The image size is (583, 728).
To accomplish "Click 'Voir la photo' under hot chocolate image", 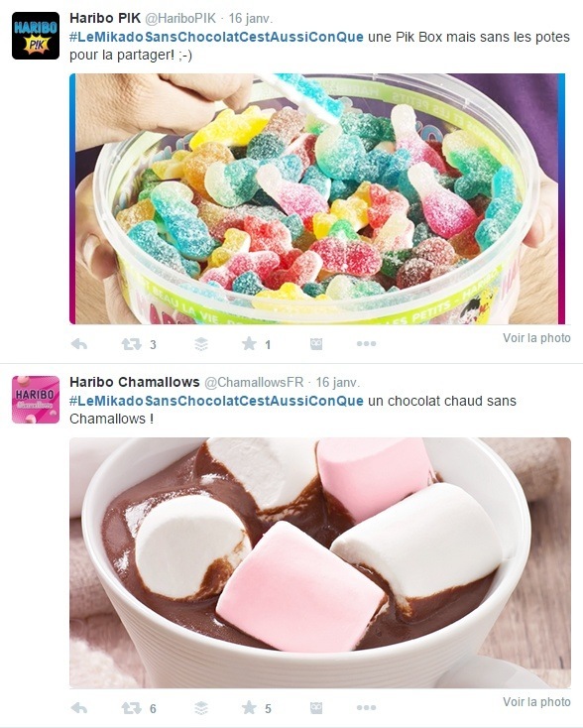I will [x=536, y=702].
